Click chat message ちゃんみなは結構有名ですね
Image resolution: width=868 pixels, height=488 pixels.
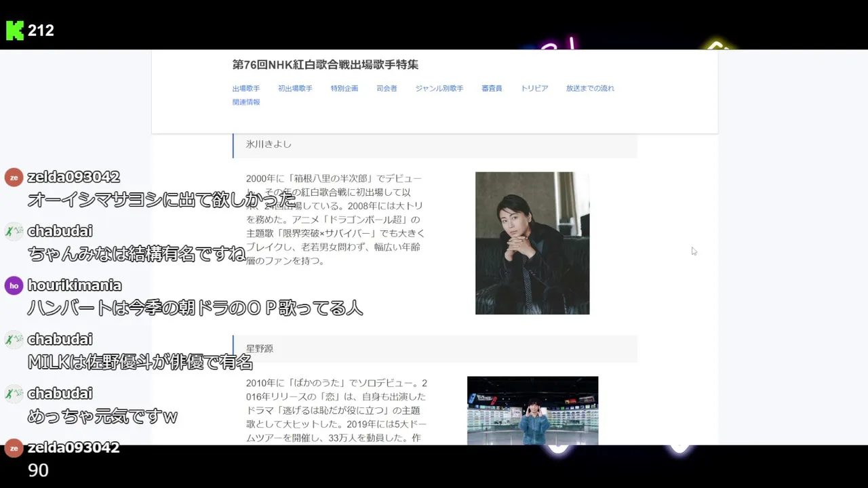click(136, 254)
